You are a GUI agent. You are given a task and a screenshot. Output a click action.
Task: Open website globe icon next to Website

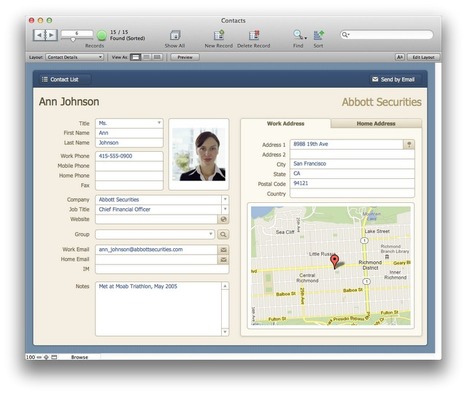click(x=223, y=219)
